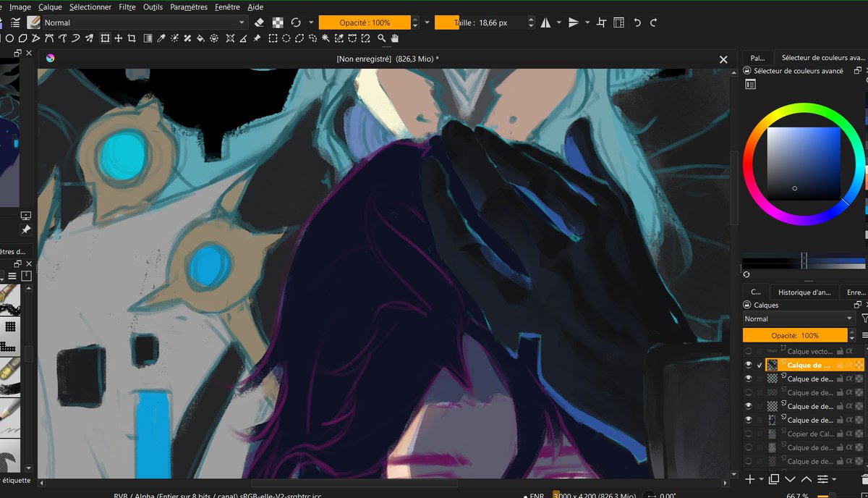This screenshot has height=498, width=868.
Task: Select the Ellipse shape tool
Action: (x=10, y=38)
